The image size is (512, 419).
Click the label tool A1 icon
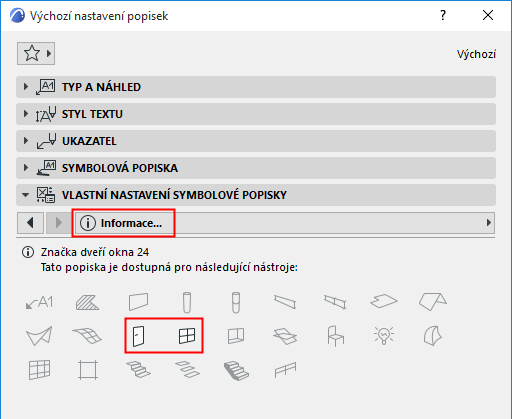pyautogui.click(x=39, y=302)
